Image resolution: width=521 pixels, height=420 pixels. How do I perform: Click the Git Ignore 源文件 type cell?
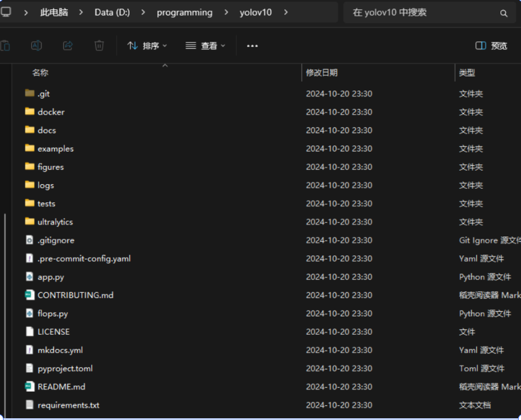pos(490,240)
